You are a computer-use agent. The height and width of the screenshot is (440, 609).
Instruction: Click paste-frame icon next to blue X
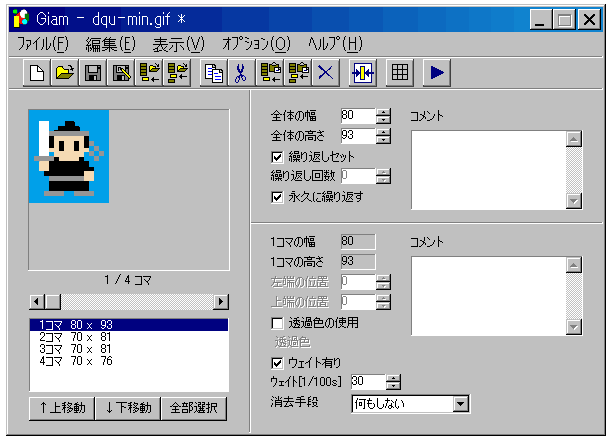click(298, 73)
